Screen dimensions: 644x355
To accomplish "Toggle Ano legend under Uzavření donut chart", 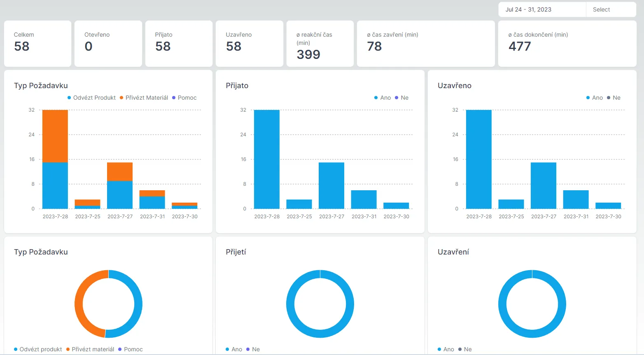I will [446, 349].
